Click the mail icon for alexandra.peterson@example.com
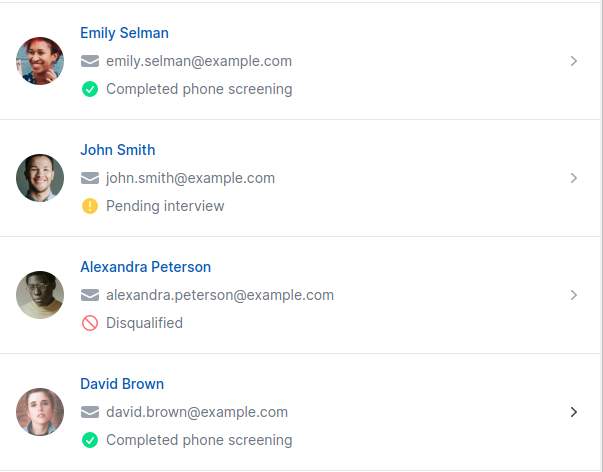Viewport: 603px width, 472px height. [x=90, y=295]
